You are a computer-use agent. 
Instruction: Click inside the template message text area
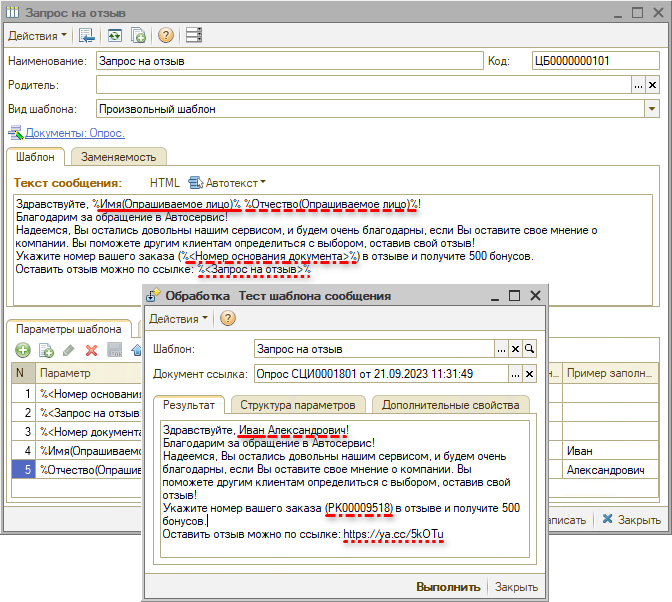point(333,250)
